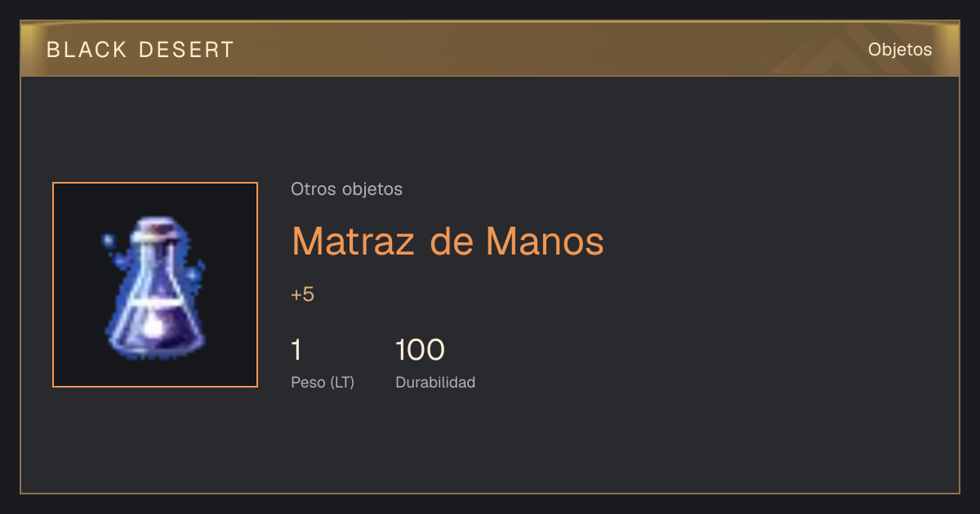Image resolution: width=980 pixels, height=514 pixels.
Task: Click the Durabilidad label
Action: pos(435,382)
